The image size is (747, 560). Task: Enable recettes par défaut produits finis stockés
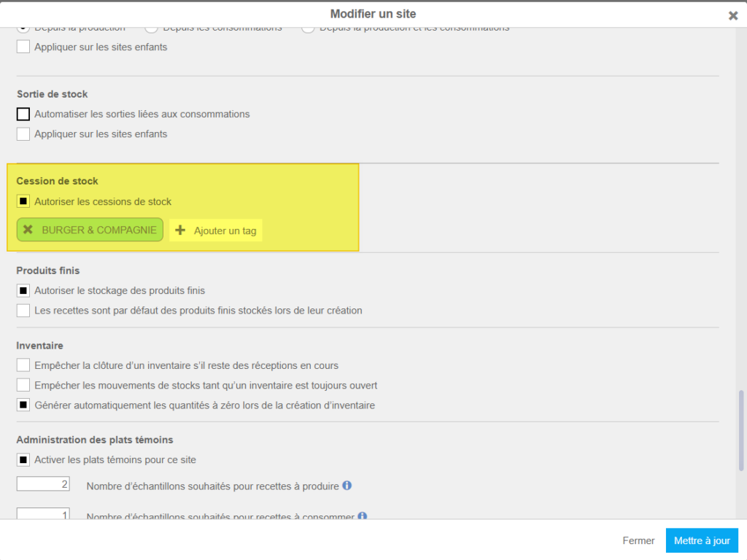click(23, 311)
